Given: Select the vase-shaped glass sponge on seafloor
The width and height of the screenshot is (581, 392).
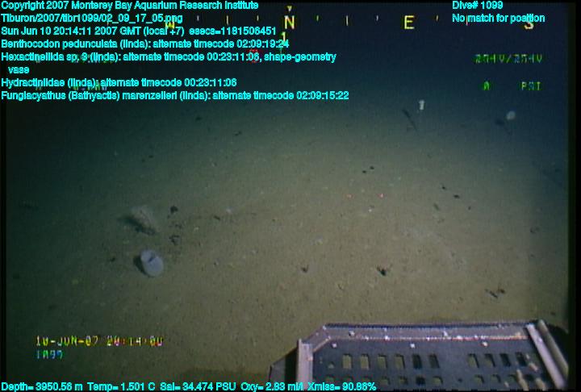Looking at the screenshot, I should tap(151, 262).
